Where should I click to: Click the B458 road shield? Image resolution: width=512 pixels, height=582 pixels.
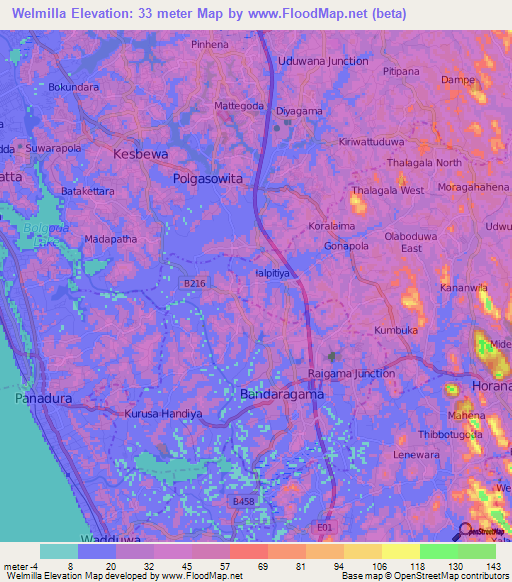pos(243,502)
